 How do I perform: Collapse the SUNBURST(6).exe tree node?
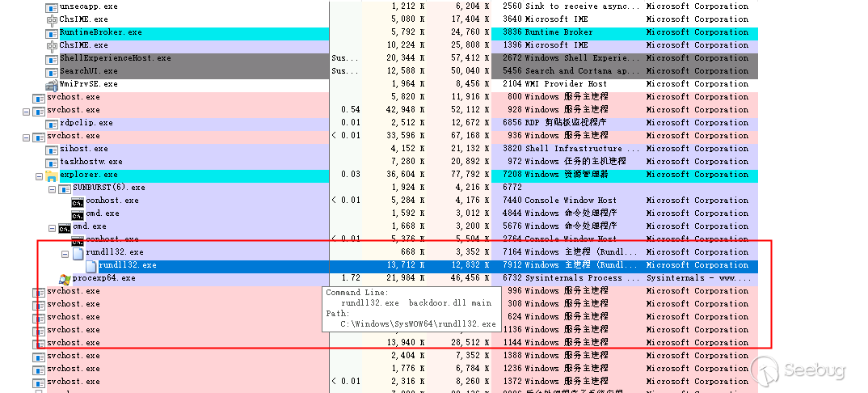[x=52, y=188]
